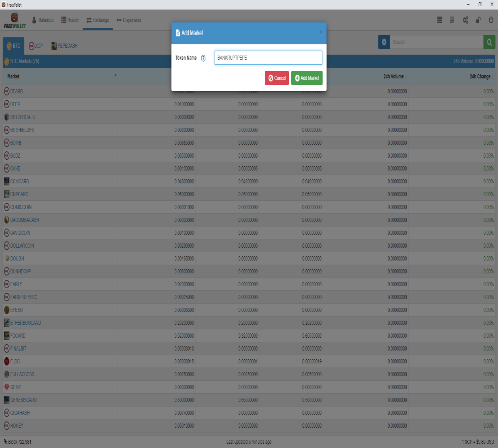
Task: Switch to the XCP markets tab
Action: pyautogui.click(x=36, y=46)
